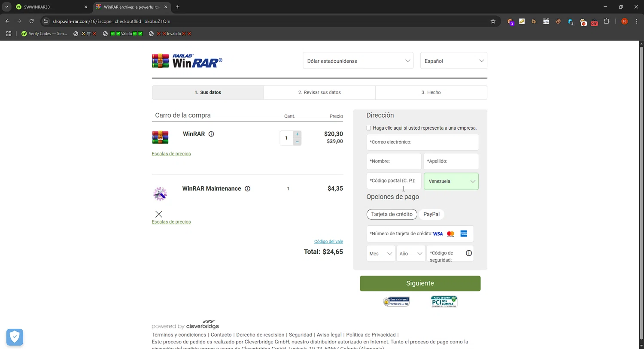Open the Aviso legal link
This screenshot has width=644, height=349.
[329, 335]
